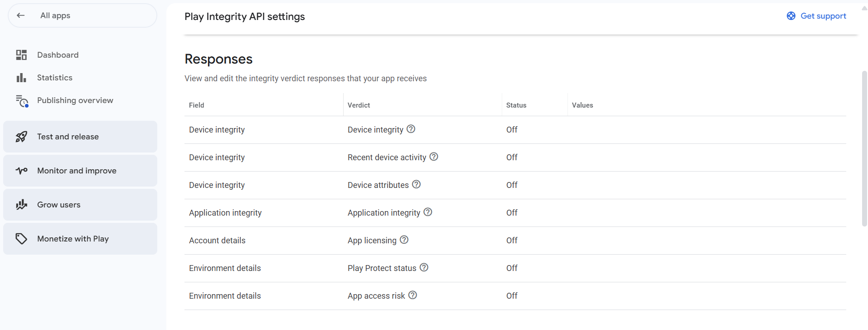Open the Device attributes help icon
This screenshot has width=868, height=330.
click(x=416, y=185)
